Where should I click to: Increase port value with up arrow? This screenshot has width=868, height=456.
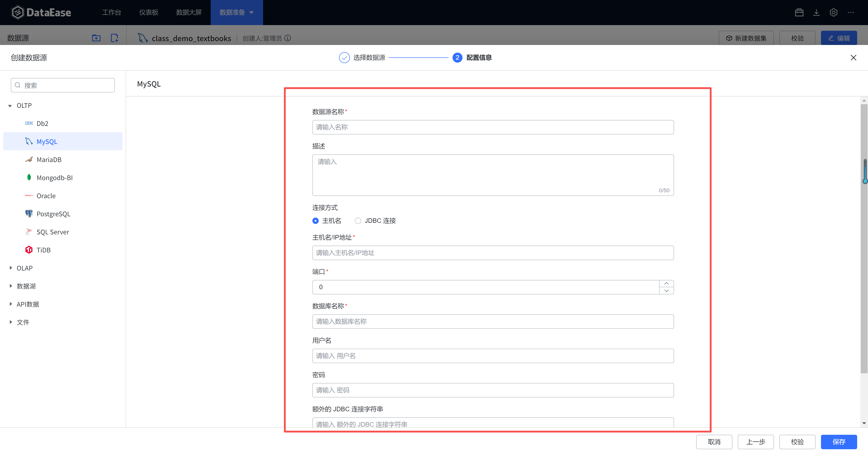[x=666, y=284]
